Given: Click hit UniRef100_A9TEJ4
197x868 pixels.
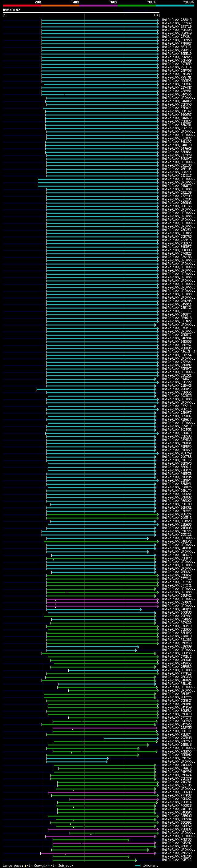Looking at the screenshot, I should [176, 67].
